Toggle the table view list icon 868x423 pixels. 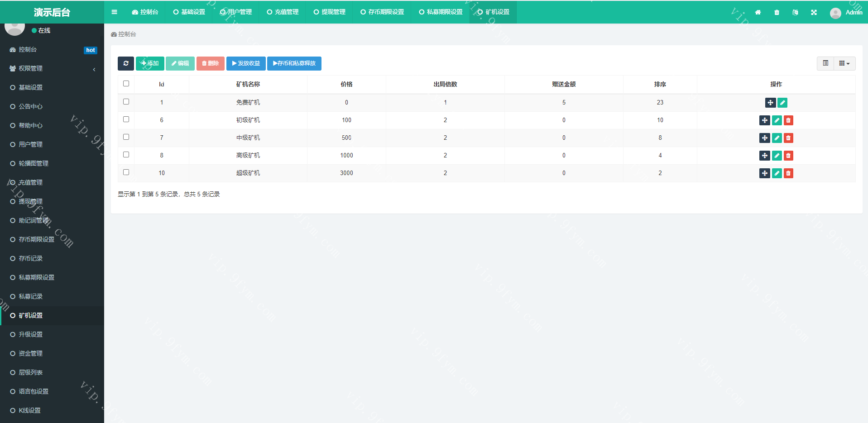(x=825, y=63)
